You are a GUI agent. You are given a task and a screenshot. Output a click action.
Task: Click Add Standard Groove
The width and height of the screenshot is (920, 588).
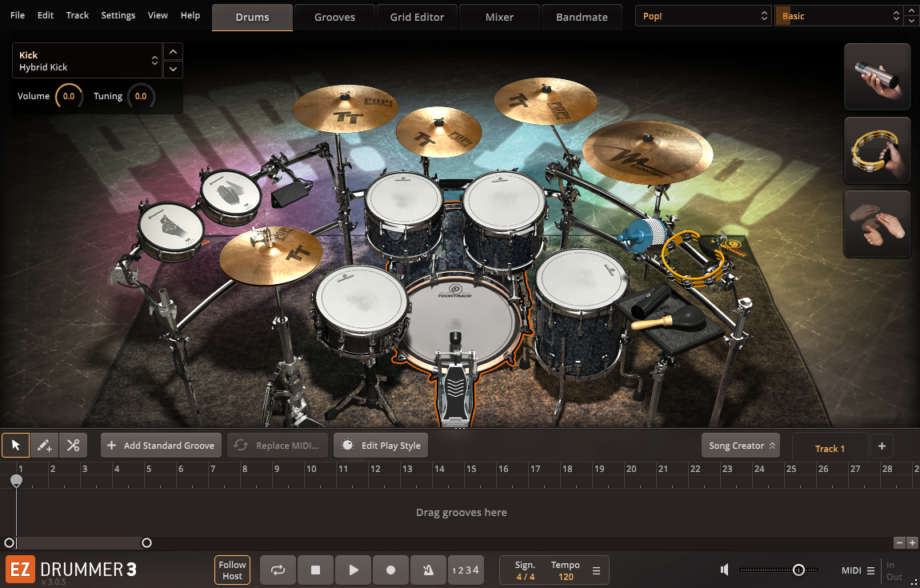[161, 445]
